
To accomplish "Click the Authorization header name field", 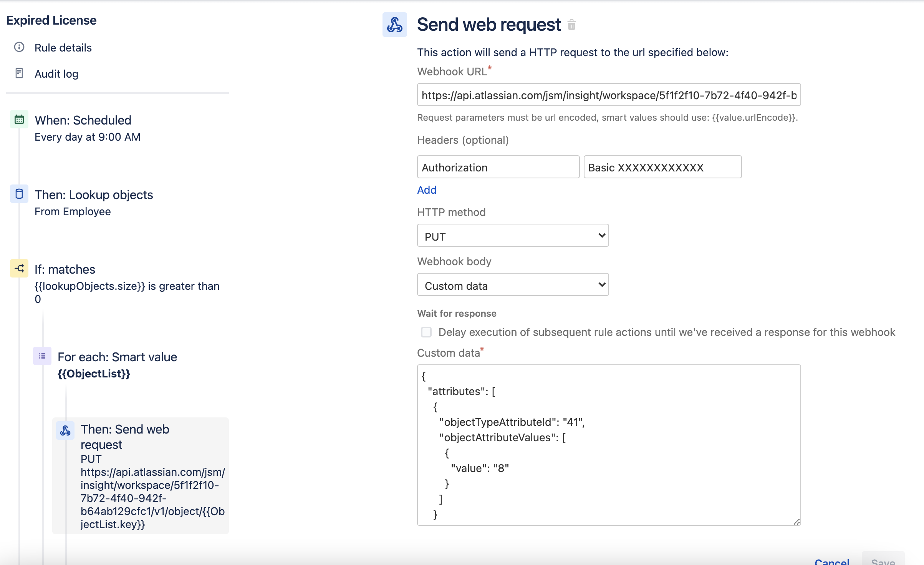I will (498, 167).
